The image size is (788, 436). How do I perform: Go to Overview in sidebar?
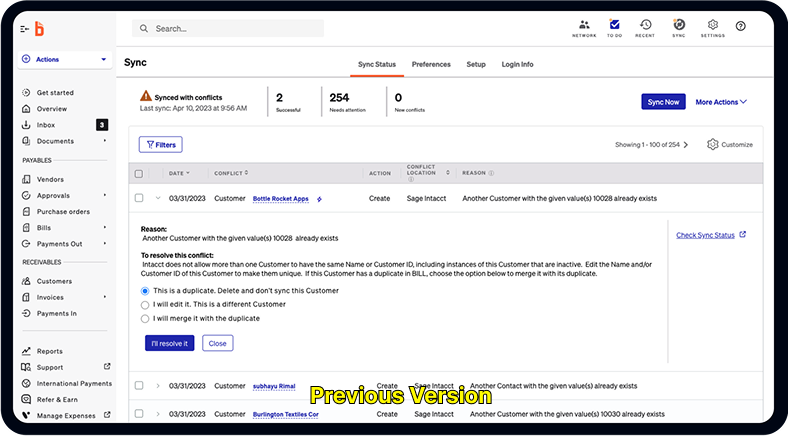pyautogui.click(x=51, y=108)
